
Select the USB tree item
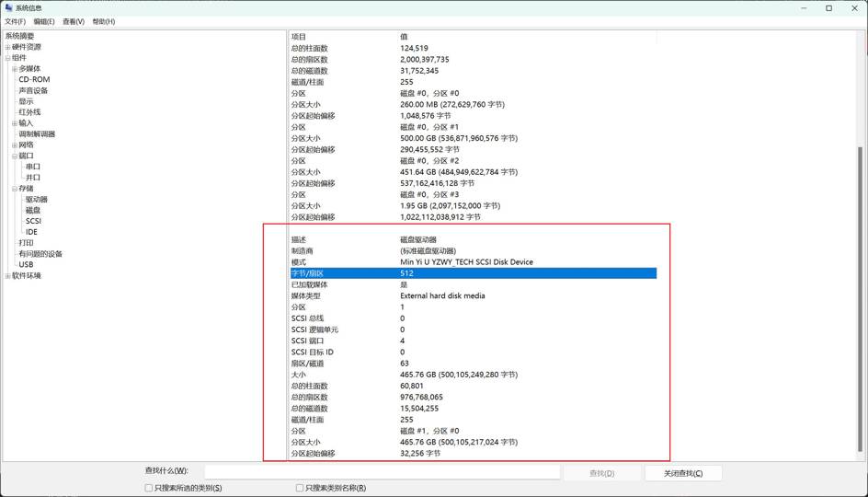click(26, 265)
